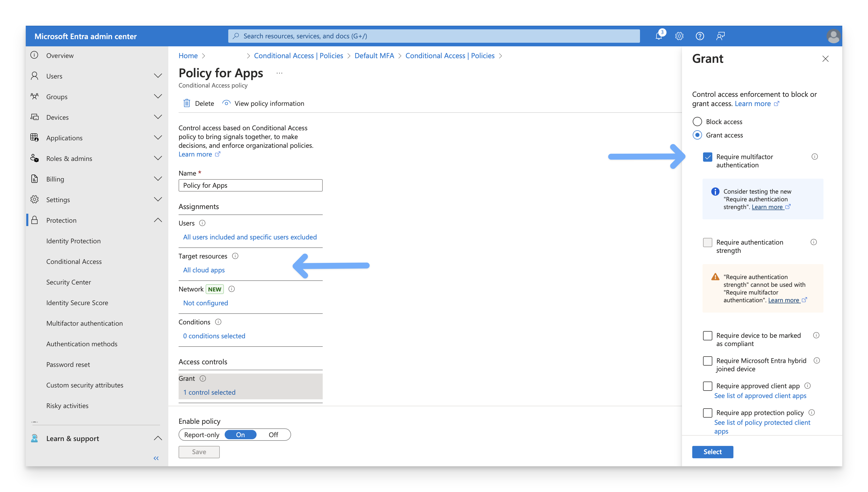Click the Delete trash icon
This screenshot has height=492, width=868.
tap(187, 103)
